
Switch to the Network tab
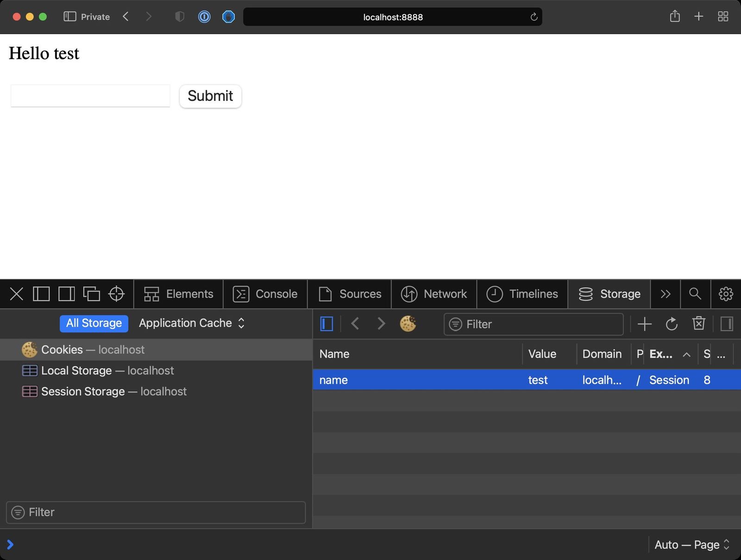point(434,294)
